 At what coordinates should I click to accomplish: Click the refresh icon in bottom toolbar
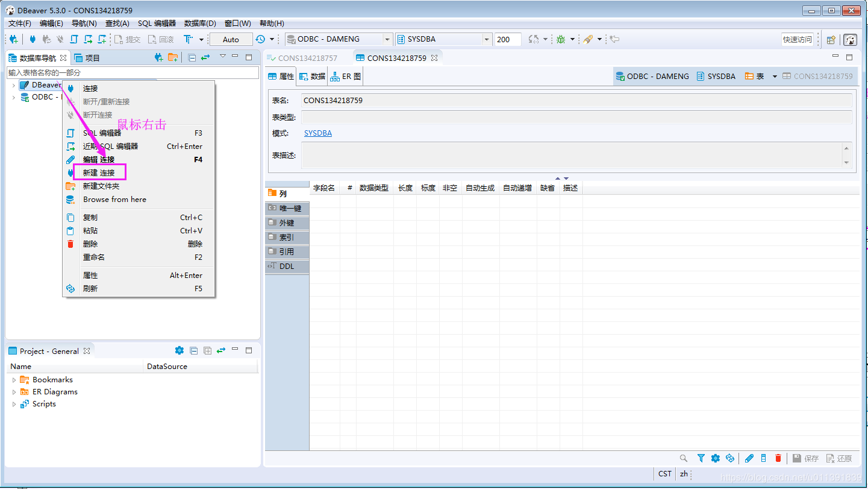coord(730,458)
